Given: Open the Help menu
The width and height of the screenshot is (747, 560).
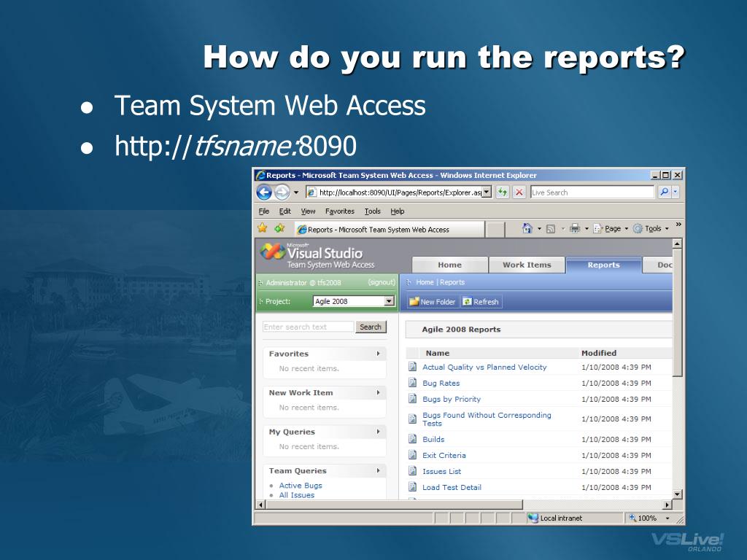Looking at the screenshot, I should (398, 211).
